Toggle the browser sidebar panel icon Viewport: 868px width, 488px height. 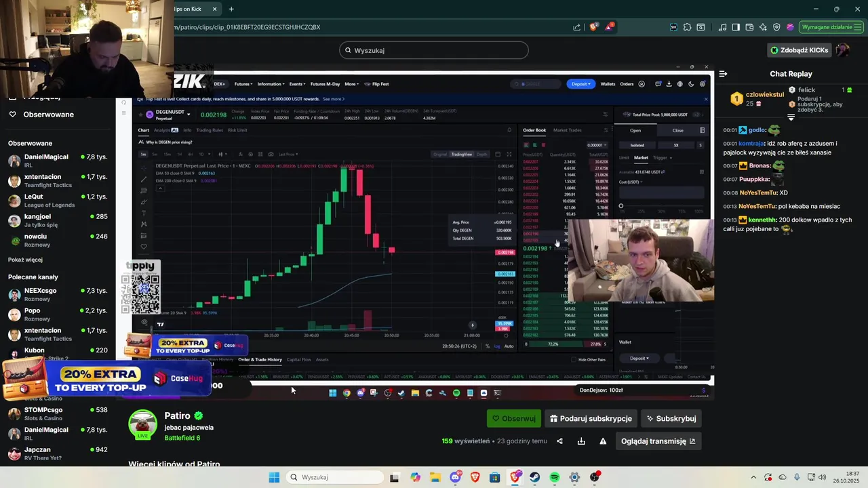(x=736, y=27)
